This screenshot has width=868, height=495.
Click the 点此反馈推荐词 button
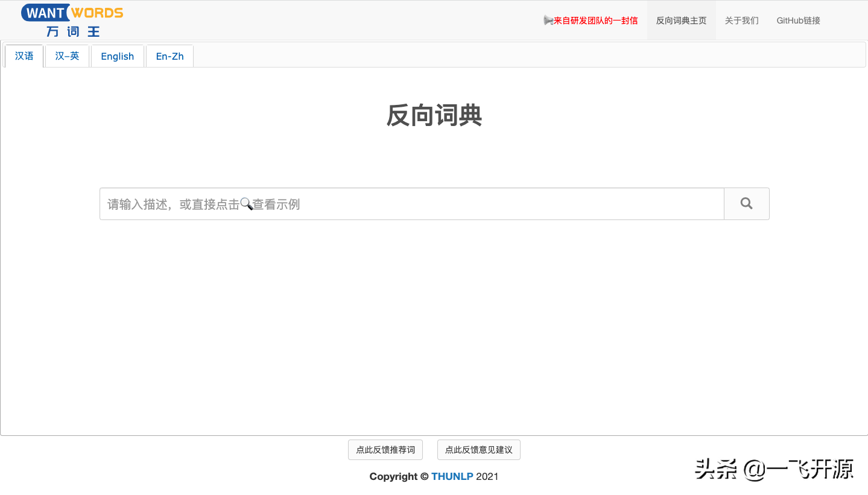pos(385,449)
